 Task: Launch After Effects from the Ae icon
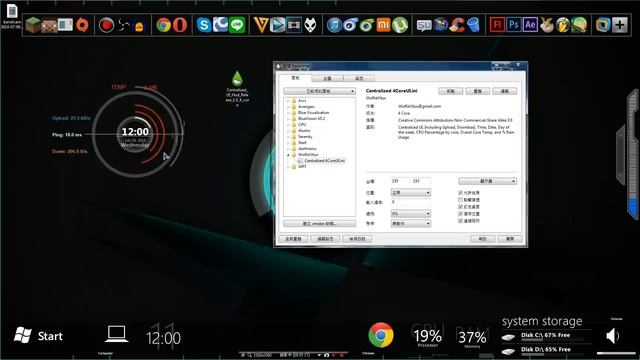(530, 25)
